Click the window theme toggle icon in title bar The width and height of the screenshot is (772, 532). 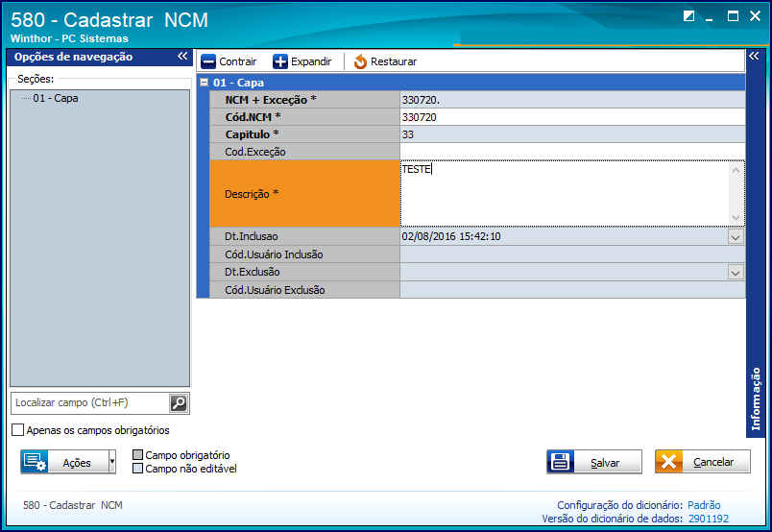(x=688, y=16)
